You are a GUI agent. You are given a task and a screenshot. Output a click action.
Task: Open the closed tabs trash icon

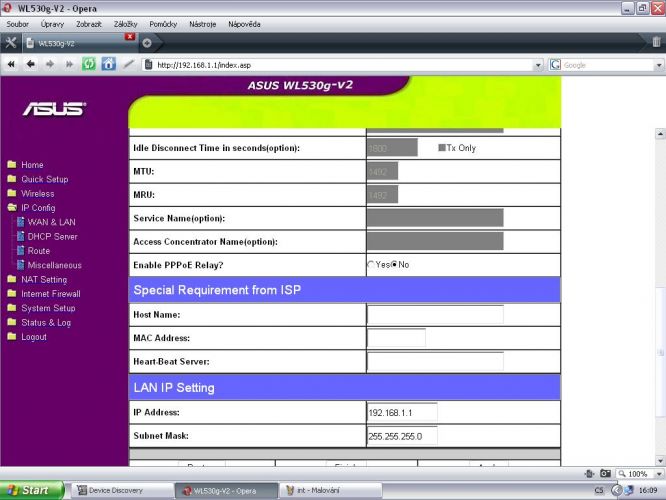pos(656,42)
